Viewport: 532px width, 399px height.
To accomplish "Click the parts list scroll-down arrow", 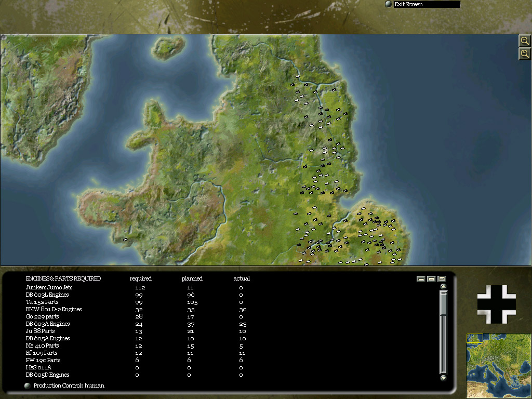I will coord(443,378).
